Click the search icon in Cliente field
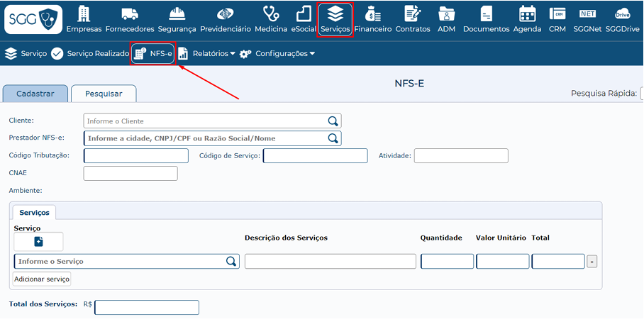Screen dimensions: 644x322 [x=333, y=121]
